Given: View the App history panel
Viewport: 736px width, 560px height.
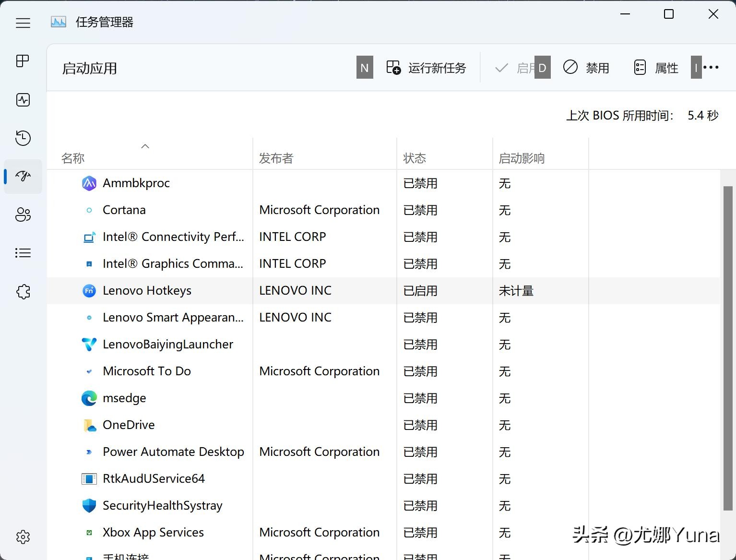Looking at the screenshot, I should [x=23, y=138].
